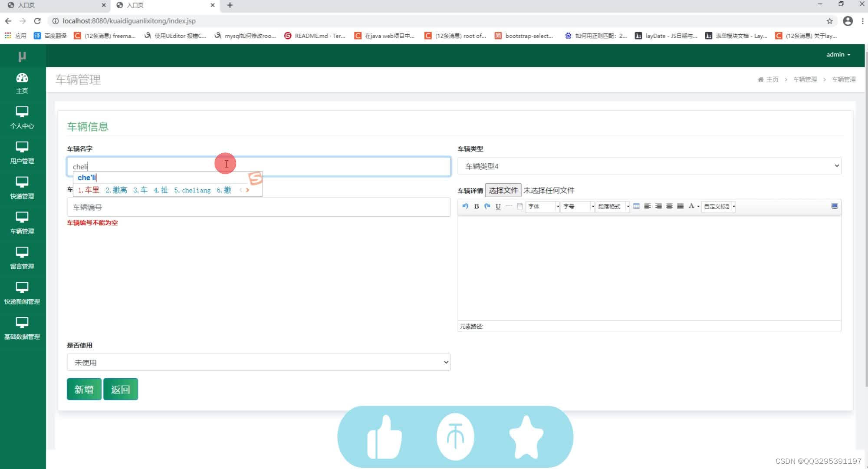Open 快递管理 in the sidebar

[22, 188]
